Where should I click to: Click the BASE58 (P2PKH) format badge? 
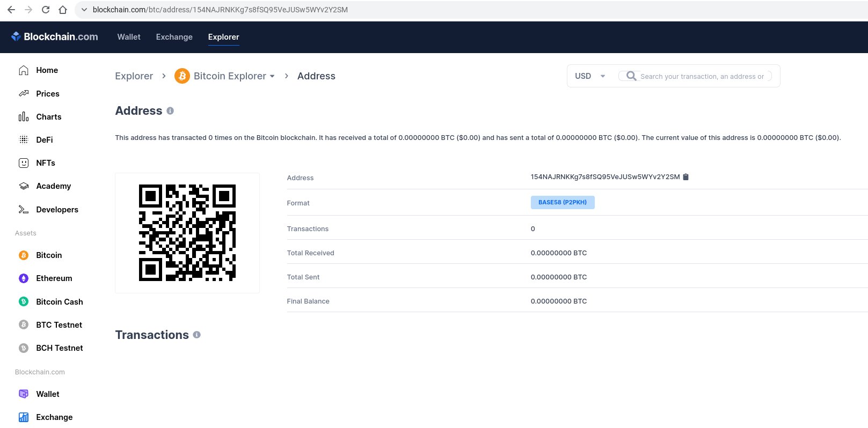point(563,202)
